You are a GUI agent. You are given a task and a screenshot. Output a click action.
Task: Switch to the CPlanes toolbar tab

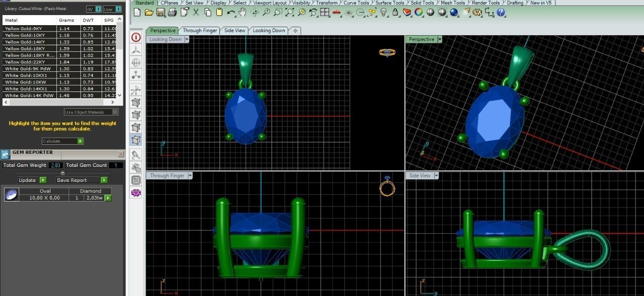coord(169,3)
